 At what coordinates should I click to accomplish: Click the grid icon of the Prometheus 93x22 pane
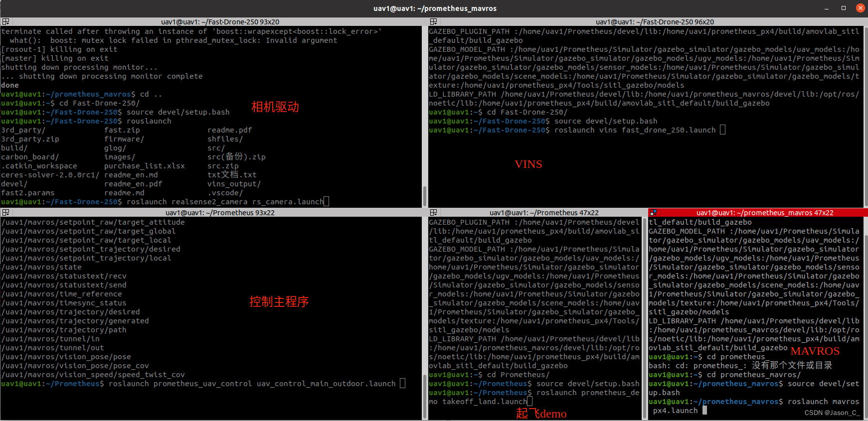point(5,213)
